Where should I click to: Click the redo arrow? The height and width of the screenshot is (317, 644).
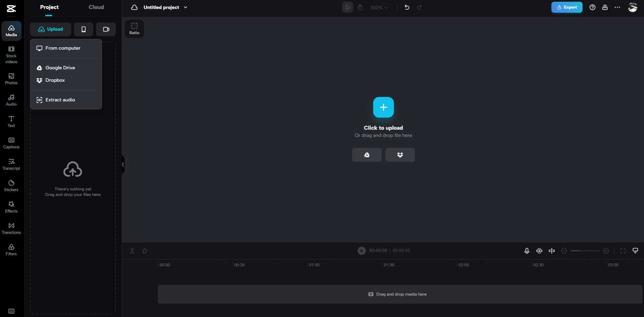pos(420,8)
